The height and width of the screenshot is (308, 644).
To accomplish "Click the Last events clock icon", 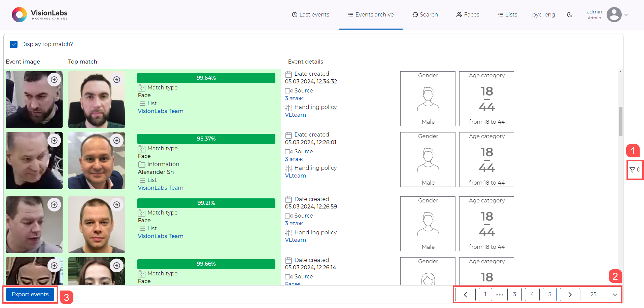I will (294, 14).
